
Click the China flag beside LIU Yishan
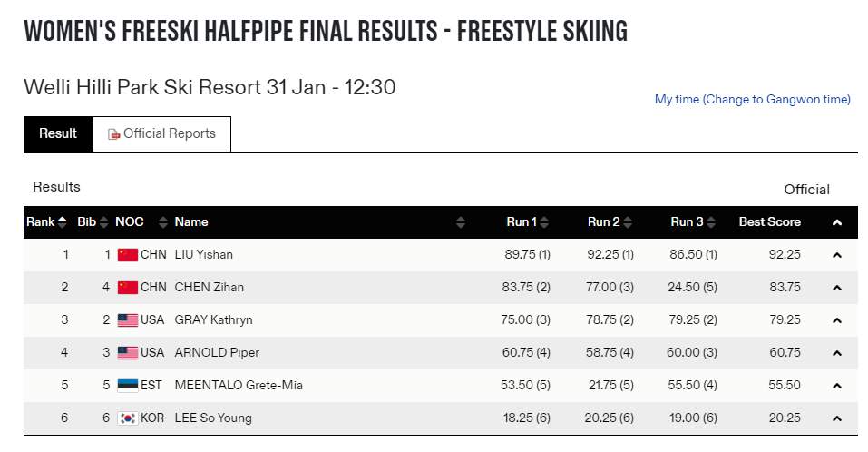point(128,255)
